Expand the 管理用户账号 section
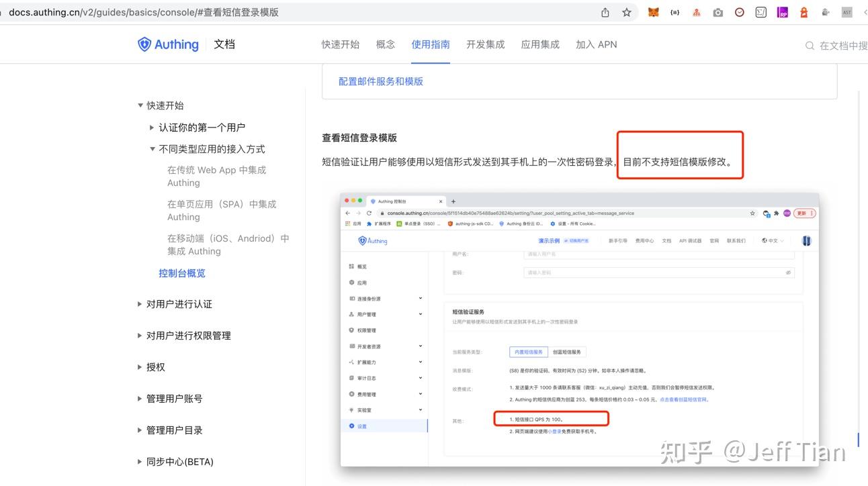 coord(140,399)
